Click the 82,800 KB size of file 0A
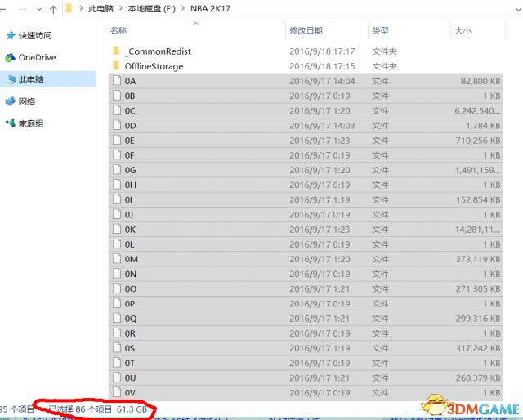 [x=481, y=81]
